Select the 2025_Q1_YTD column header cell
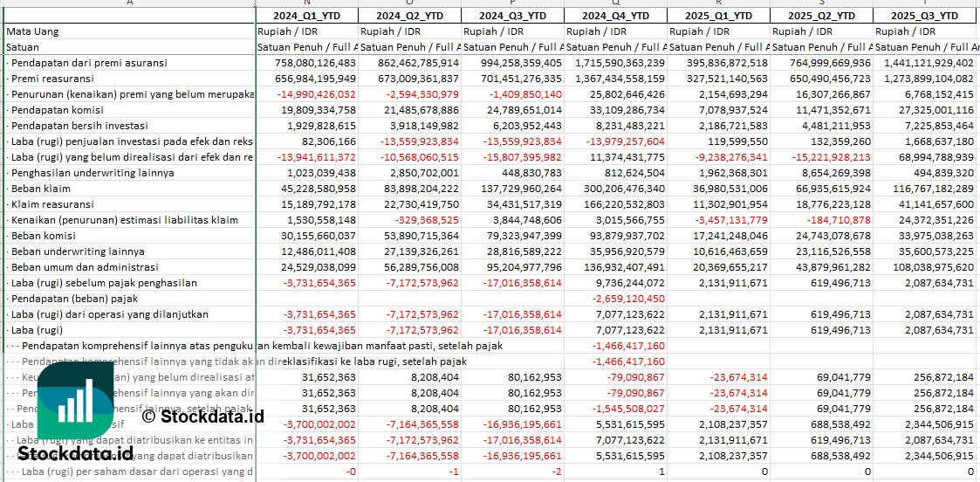 click(719, 16)
